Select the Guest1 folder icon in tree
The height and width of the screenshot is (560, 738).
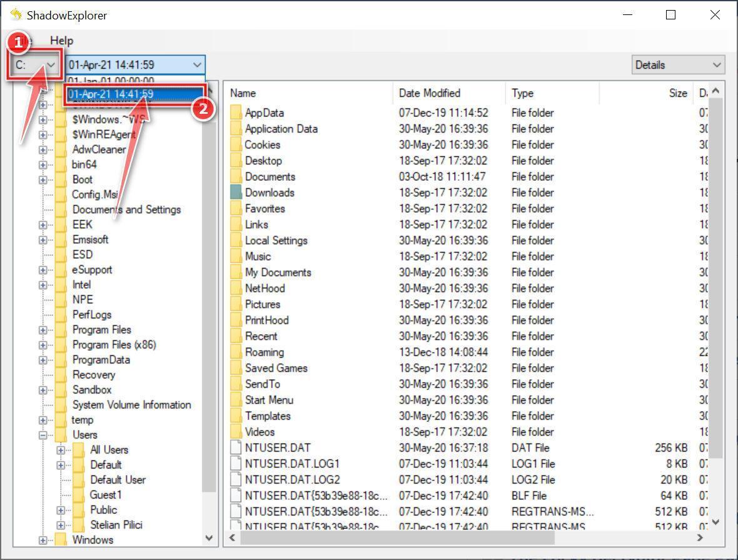pos(79,495)
